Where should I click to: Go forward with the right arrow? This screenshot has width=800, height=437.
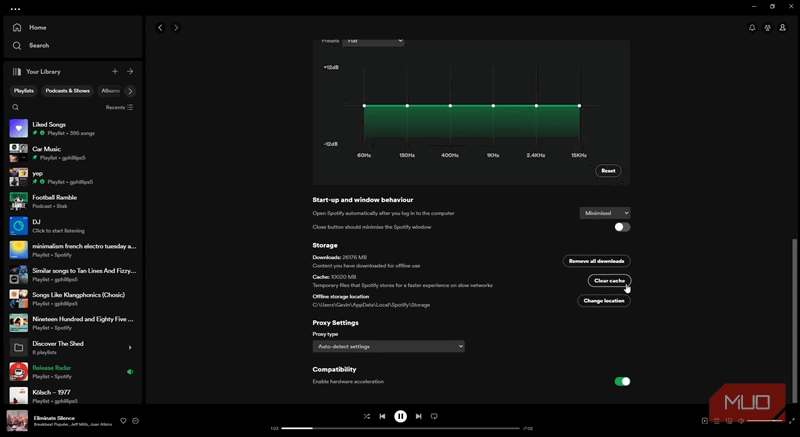176,28
